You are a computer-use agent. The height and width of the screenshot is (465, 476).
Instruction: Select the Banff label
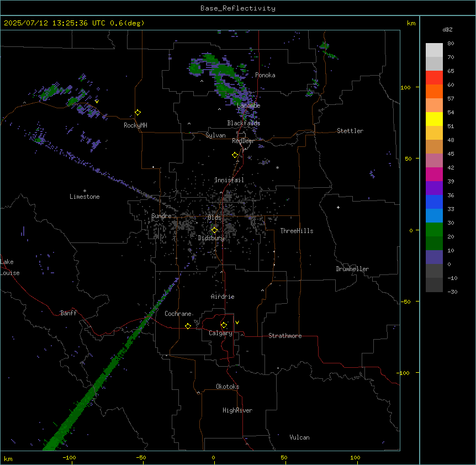click(x=68, y=313)
